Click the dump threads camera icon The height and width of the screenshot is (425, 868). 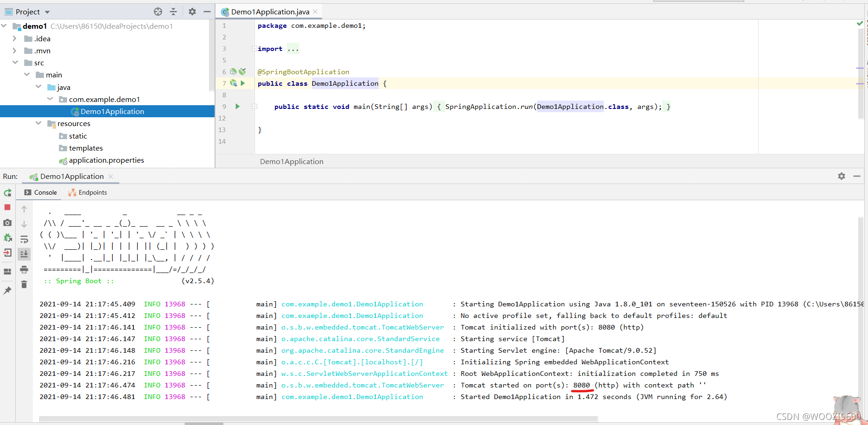coord(7,222)
